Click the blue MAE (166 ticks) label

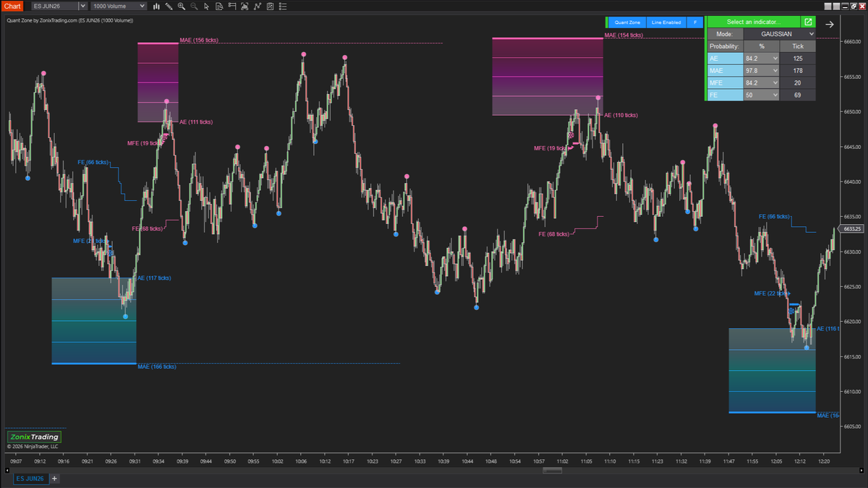coord(157,367)
